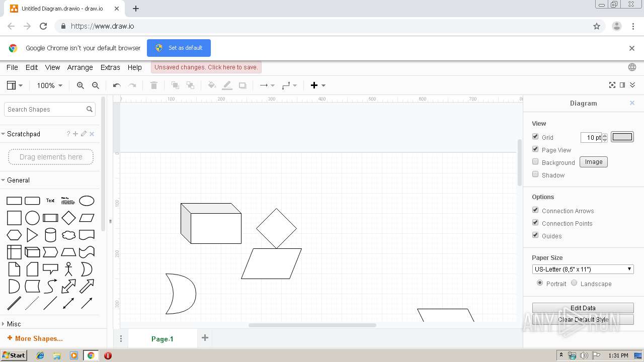644x362 pixels.
Task: Click the language globe icon
Action: 632,67
